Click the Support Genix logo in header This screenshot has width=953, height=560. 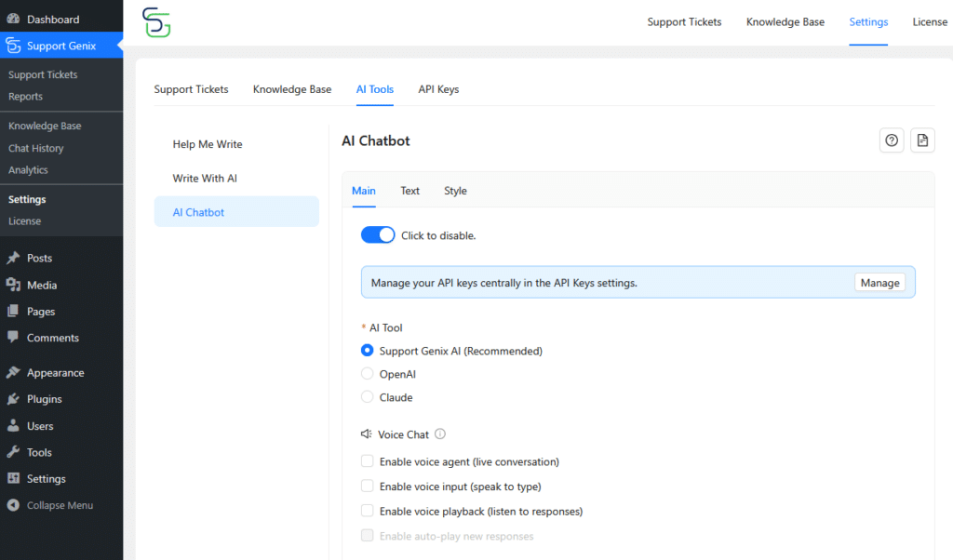pyautogui.click(x=156, y=22)
